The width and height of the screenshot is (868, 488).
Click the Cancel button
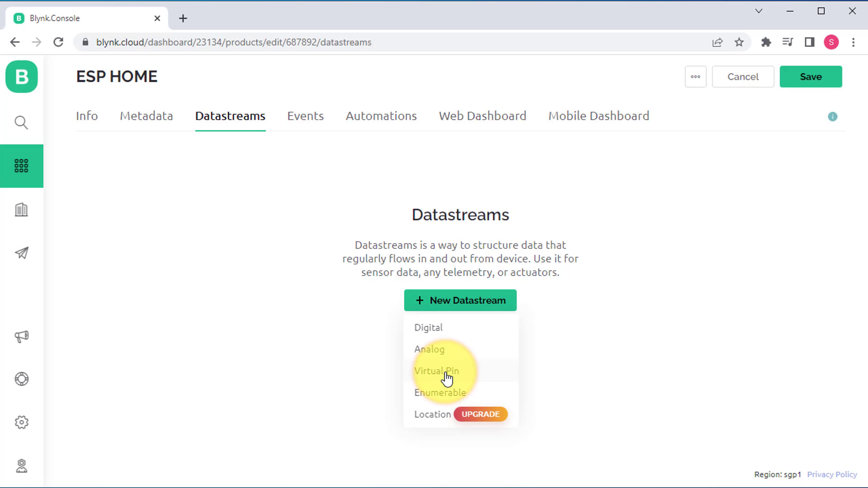pyautogui.click(x=743, y=77)
